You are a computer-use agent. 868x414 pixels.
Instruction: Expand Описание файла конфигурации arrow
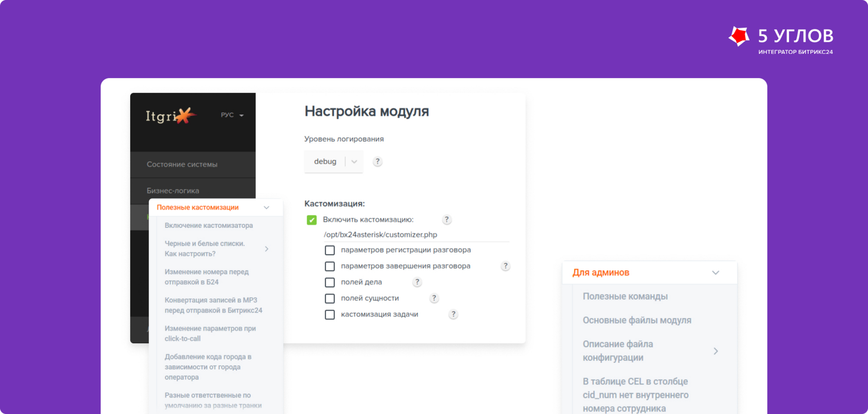tap(716, 351)
